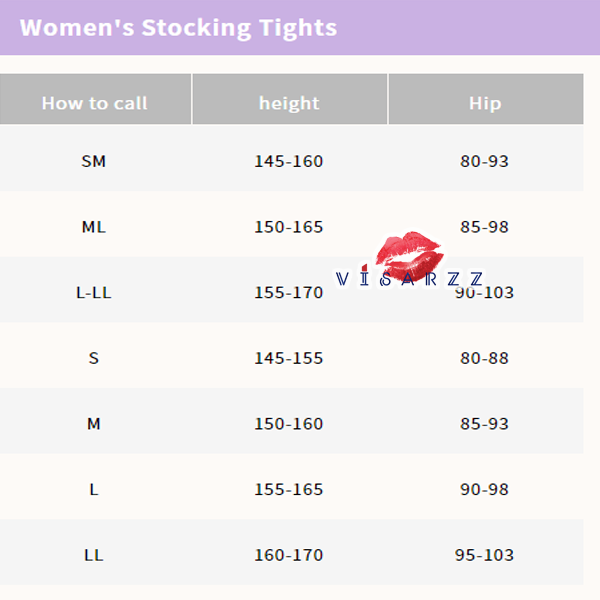Click height value 145-160
Image resolution: width=600 pixels, height=600 pixels.
pyautogui.click(x=289, y=161)
